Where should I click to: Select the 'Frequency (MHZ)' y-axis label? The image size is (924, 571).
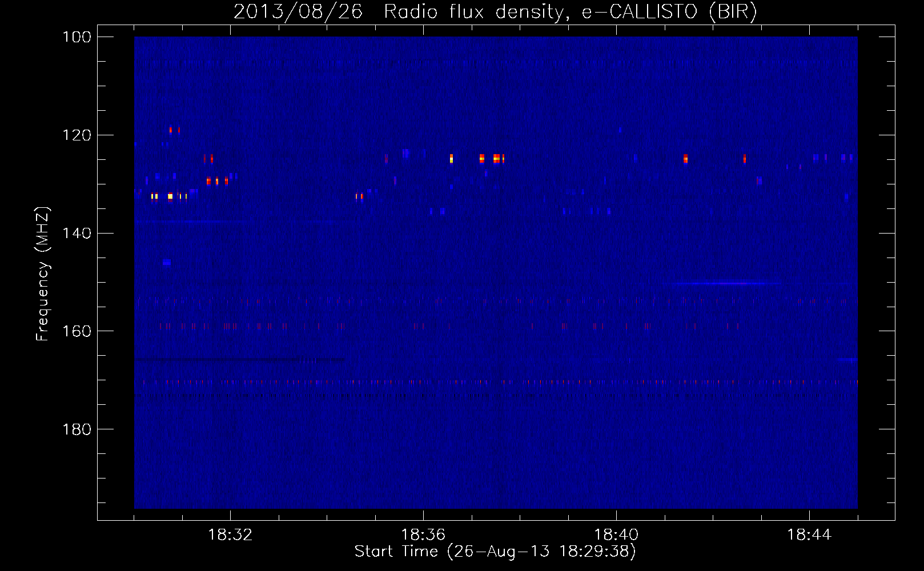pos(43,274)
